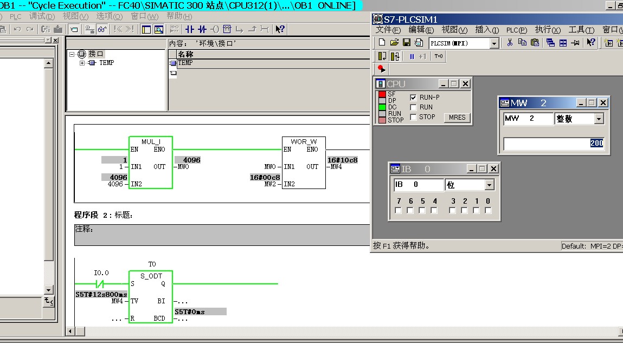623x364 pixels.
Task: Click the left panel scroll-up arrow
Action: (x=48, y=63)
